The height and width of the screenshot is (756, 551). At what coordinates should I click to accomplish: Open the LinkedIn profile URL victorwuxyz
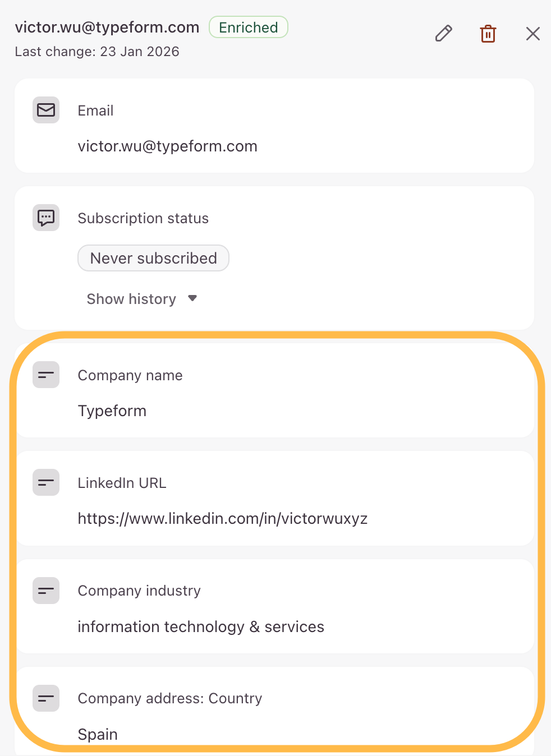point(222,518)
